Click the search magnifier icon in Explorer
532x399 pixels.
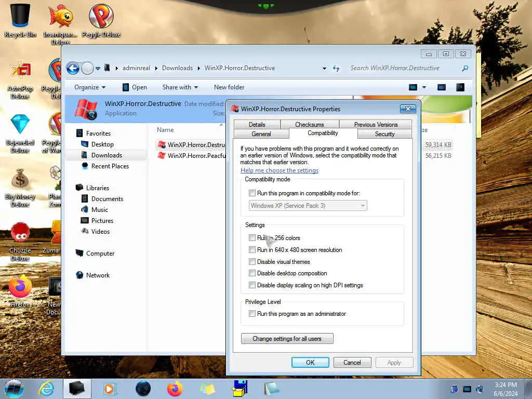coord(465,68)
